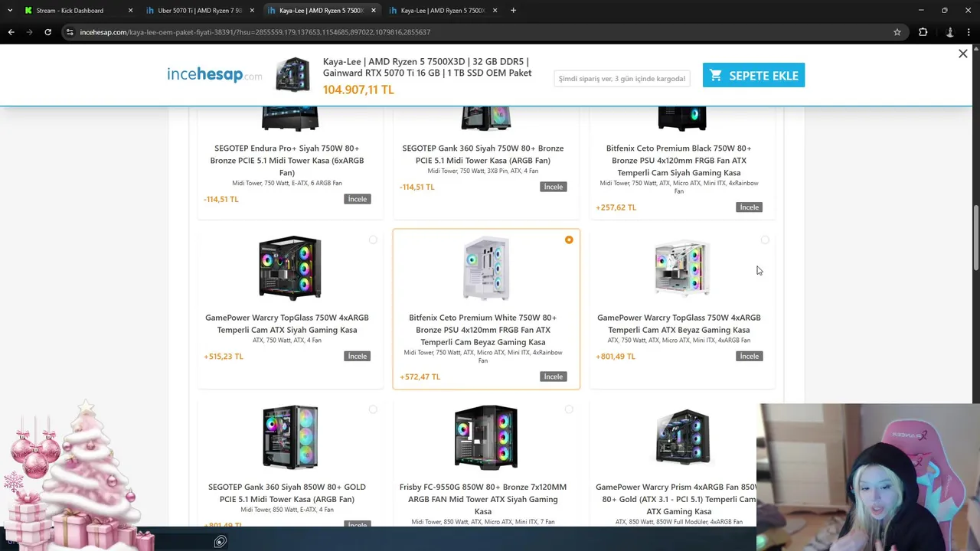Go forward one page
The image size is (980, 551).
[29, 32]
